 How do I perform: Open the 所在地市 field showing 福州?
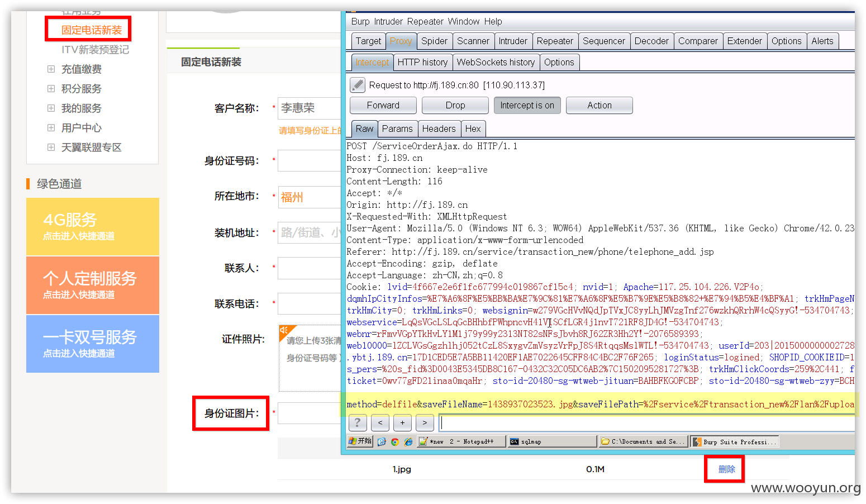coord(309,197)
